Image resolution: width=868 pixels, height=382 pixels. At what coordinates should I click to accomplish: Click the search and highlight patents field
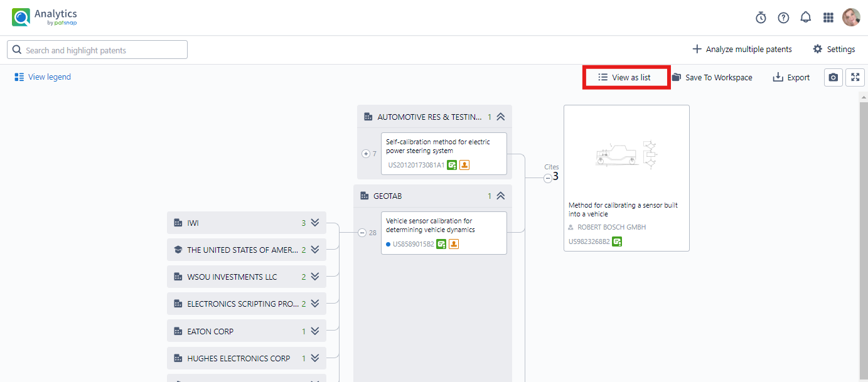[x=97, y=50]
